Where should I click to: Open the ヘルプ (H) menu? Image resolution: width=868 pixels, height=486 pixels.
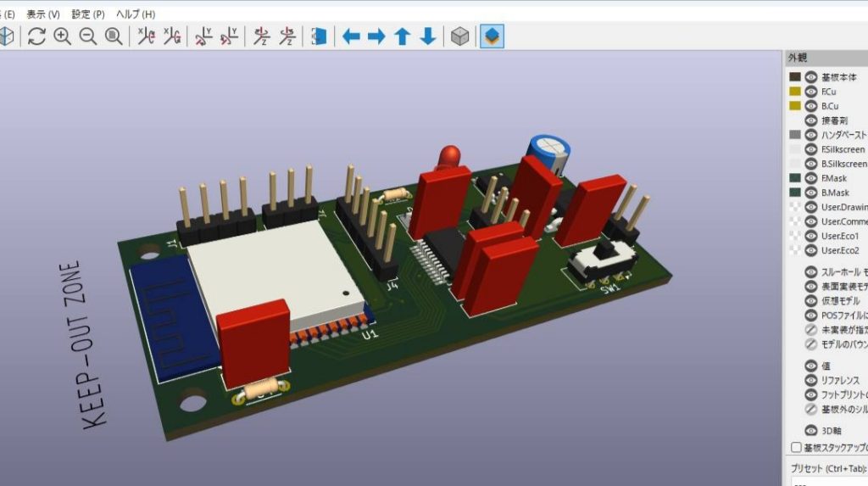point(136,14)
